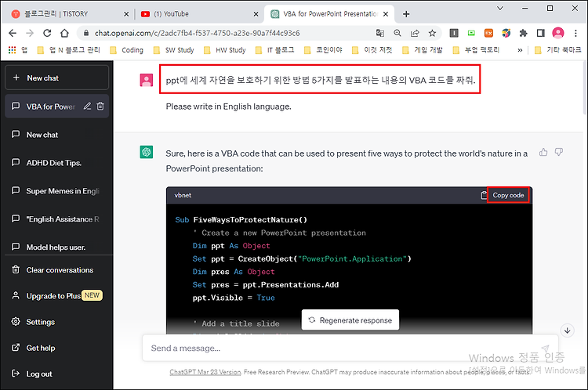Click the browser forward arrow
588x390 pixels.
tap(30, 33)
